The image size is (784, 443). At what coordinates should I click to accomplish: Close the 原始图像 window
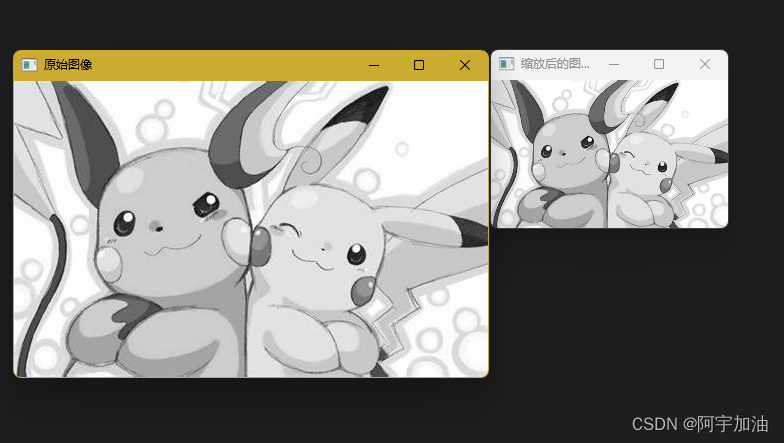(465, 65)
